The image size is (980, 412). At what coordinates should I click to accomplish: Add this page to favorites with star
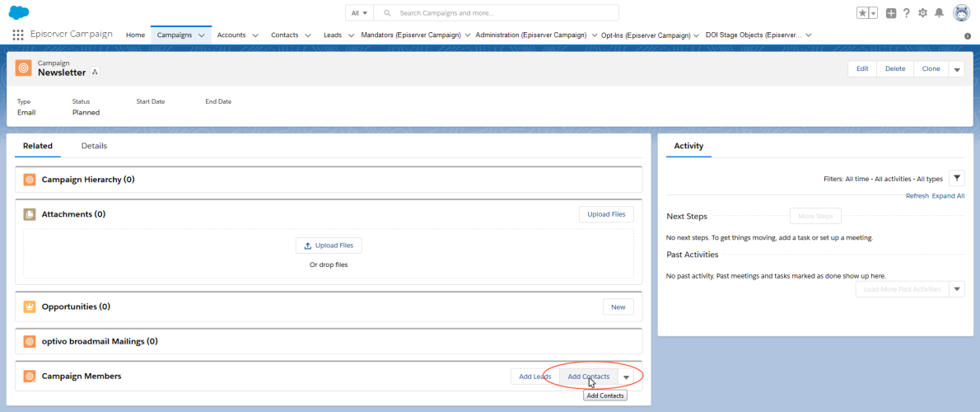(x=862, y=12)
